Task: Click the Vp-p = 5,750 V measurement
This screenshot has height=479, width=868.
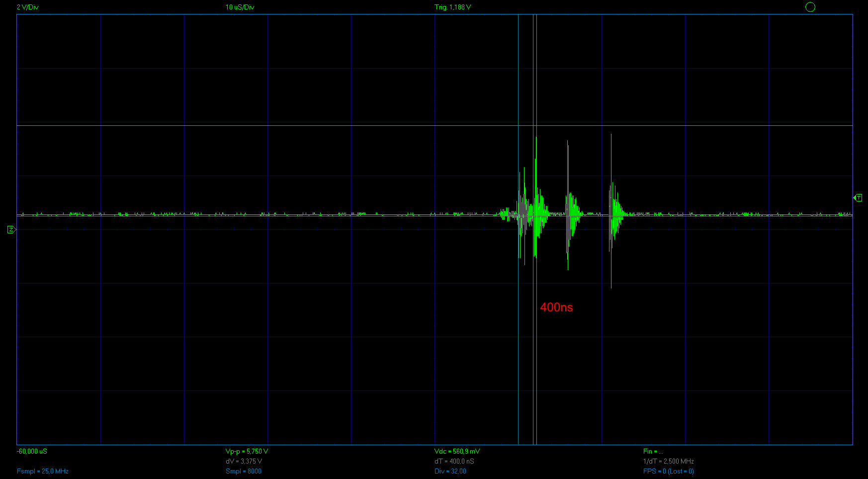Action: tap(247, 451)
